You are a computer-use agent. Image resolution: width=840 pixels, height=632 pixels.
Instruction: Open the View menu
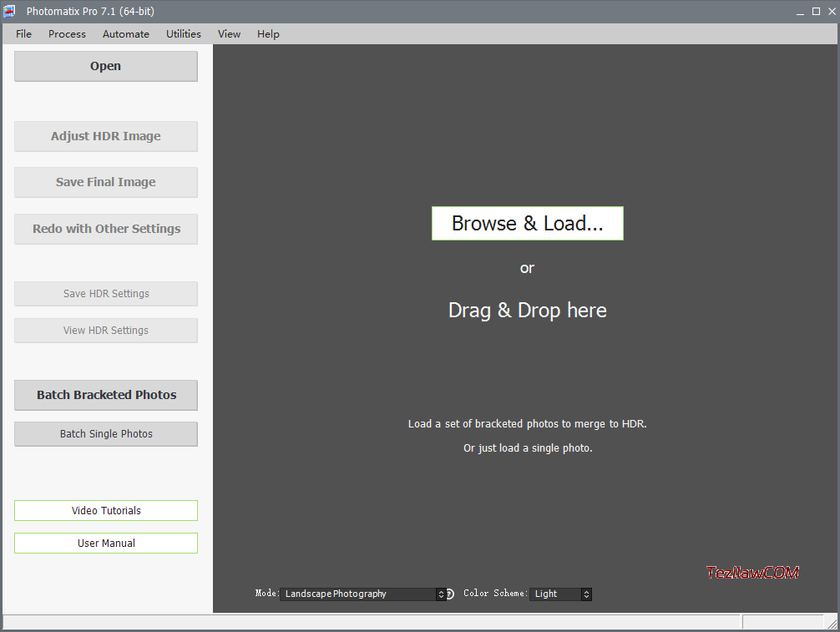(x=229, y=33)
